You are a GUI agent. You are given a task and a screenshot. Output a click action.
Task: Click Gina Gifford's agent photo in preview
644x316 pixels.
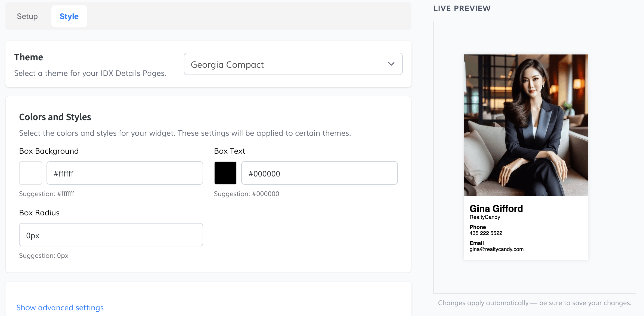pyautogui.click(x=526, y=125)
